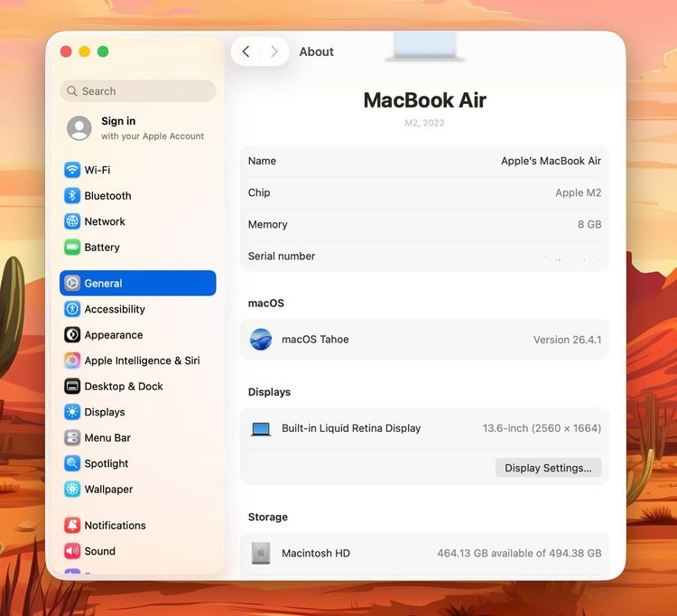Image resolution: width=677 pixels, height=616 pixels.
Task: Click the Apple M2 chip value
Action: pyautogui.click(x=578, y=192)
